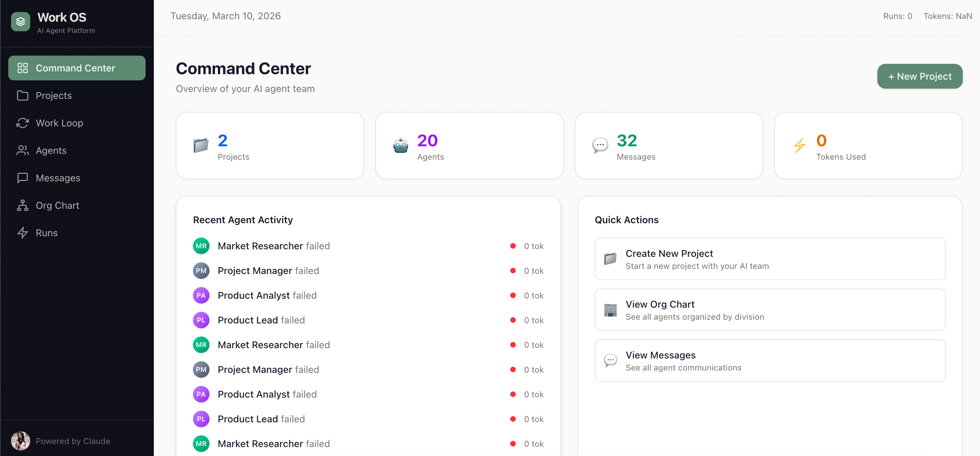Select the Work Loop sync icon
Viewport: 980px width, 456px height.
tap(22, 123)
